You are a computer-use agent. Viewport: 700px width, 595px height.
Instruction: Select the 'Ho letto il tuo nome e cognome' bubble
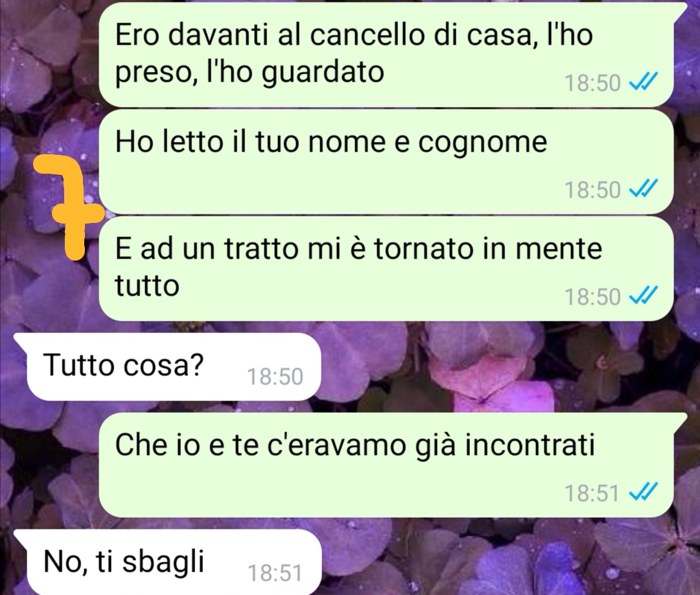[386, 162]
